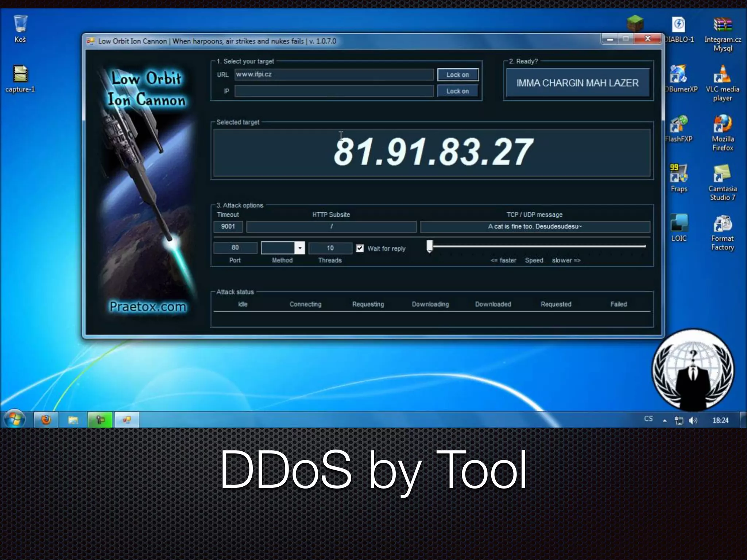
Task: Select the LOIC taskbar button
Action: (x=127, y=420)
